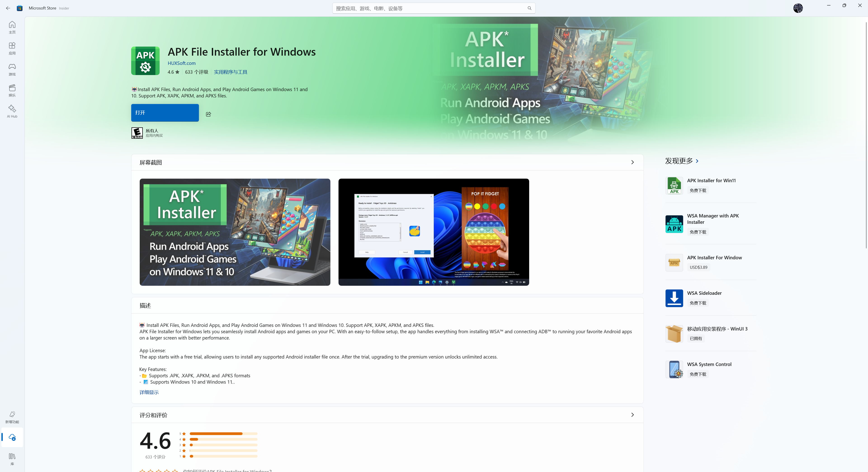
Task: Open the Downloads cloud icon in sidebar
Action: pos(12,437)
